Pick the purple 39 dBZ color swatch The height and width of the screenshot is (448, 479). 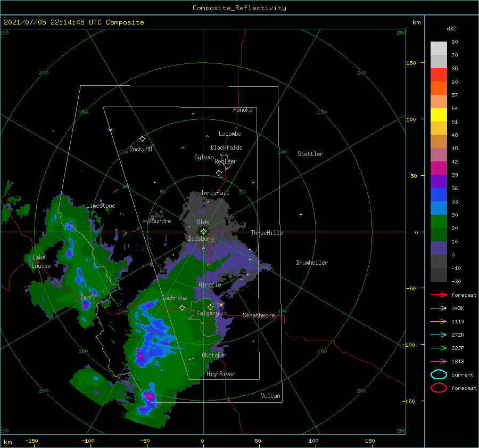click(x=439, y=181)
